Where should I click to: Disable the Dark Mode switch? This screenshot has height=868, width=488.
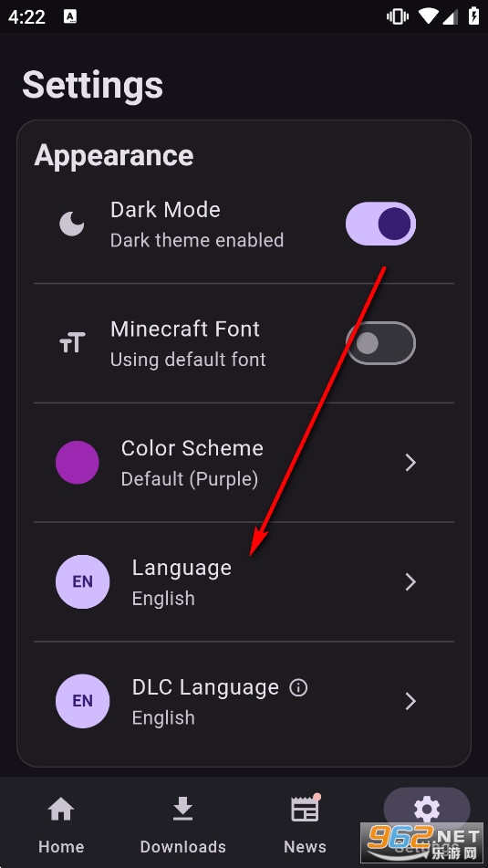click(380, 224)
